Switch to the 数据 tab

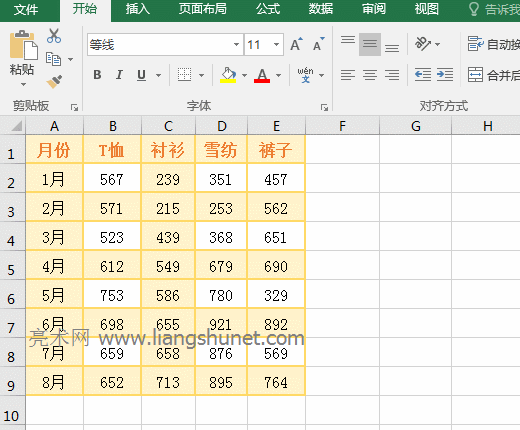point(321,9)
